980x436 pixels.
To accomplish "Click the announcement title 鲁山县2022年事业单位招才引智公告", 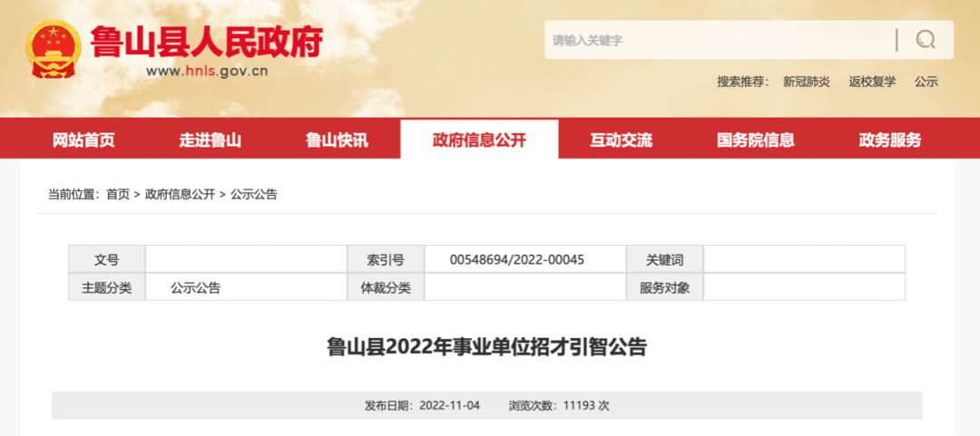I will pos(487,347).
